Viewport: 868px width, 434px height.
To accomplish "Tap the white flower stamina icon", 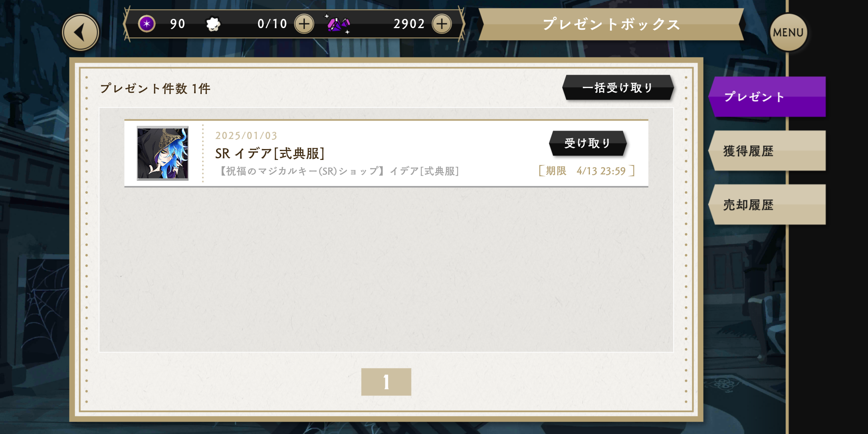I will [213, 24].
